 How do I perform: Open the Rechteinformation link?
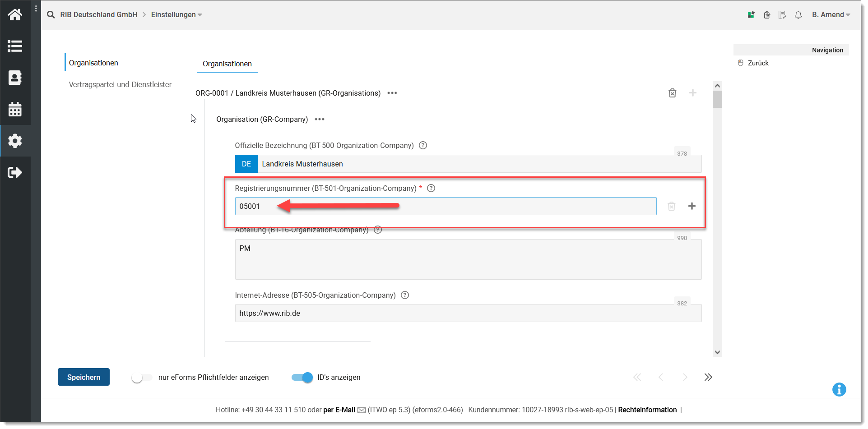(647, 410)
